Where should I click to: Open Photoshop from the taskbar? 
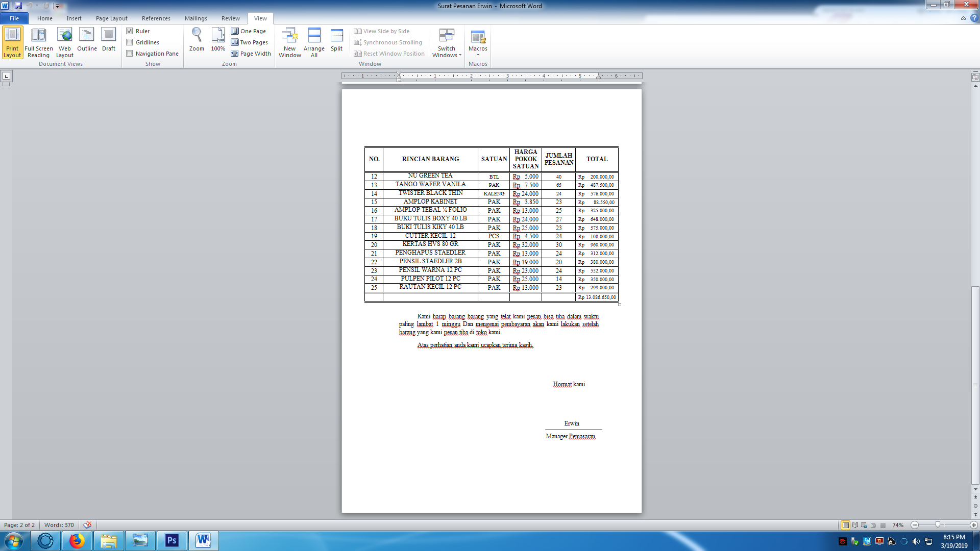171,540
